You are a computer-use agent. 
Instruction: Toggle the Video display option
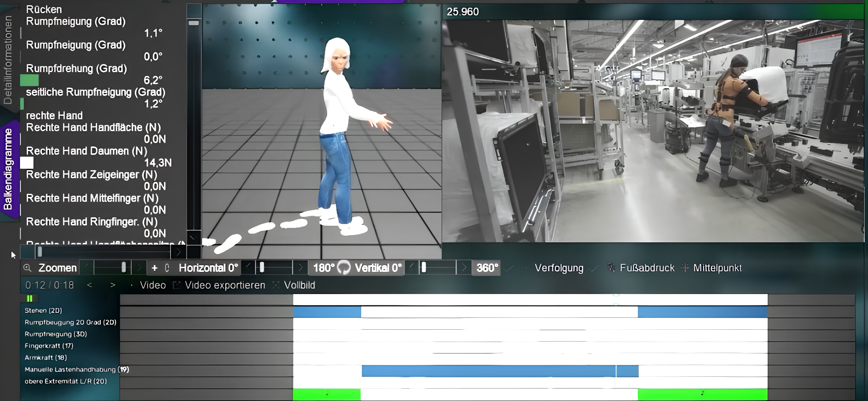point(132,285)
